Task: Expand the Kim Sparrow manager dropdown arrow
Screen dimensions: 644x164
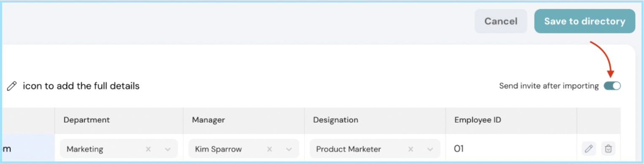Action: [289, 149]
